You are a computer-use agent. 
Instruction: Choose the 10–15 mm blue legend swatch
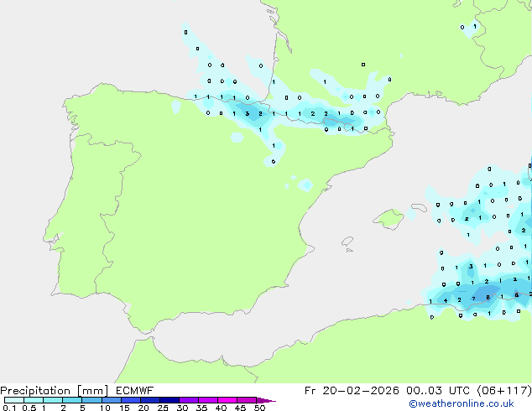coord(112,400)
